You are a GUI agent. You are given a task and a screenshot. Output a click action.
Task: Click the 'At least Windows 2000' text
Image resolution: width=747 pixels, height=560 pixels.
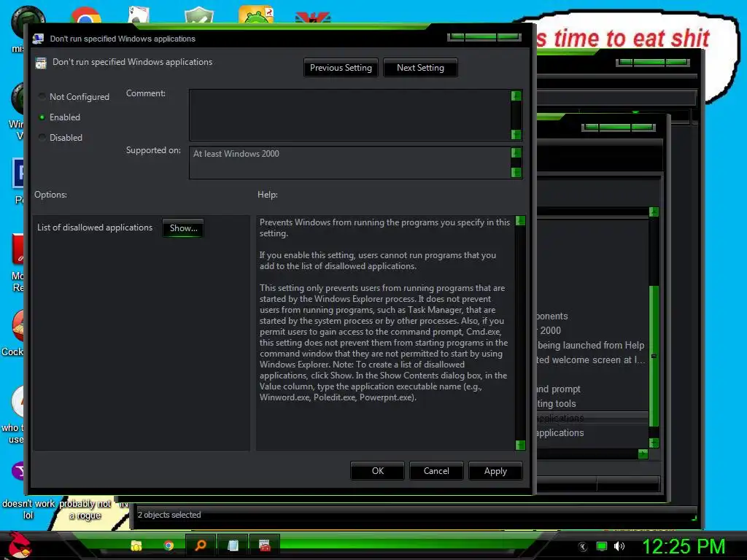[x=236, y=154]
